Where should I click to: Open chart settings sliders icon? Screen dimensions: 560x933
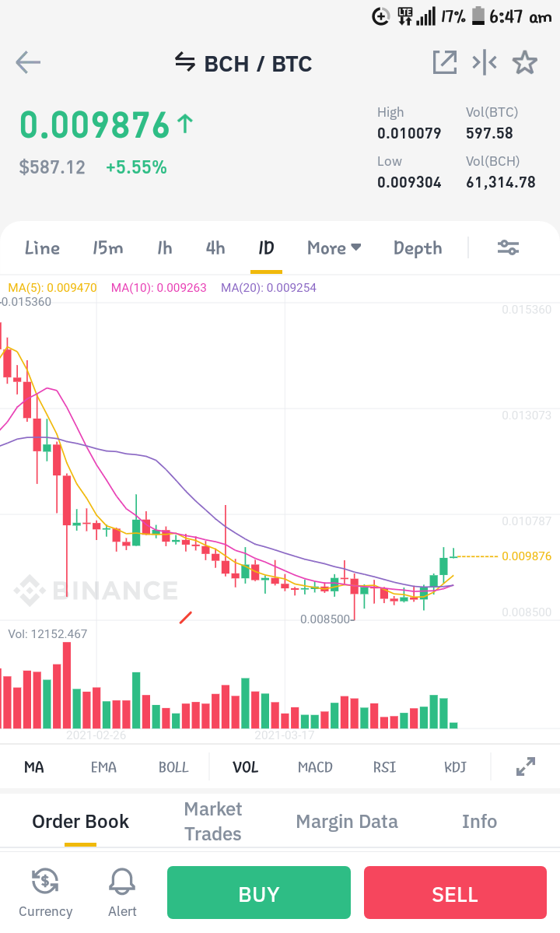(509, 247)
